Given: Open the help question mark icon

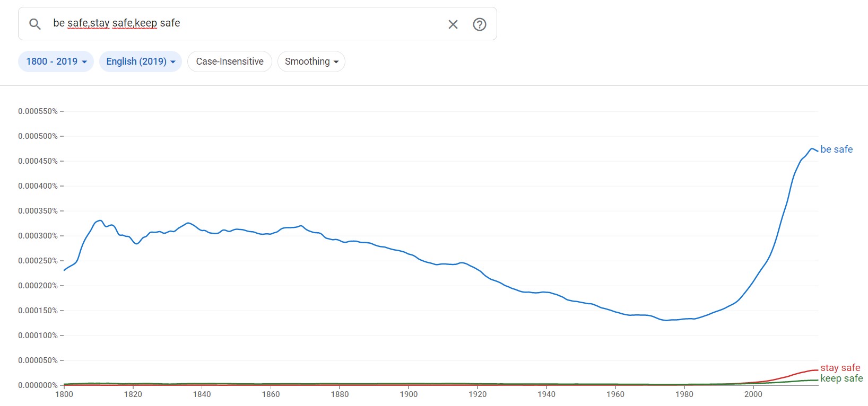Looking at the screenshot, I should coord(479,24).
